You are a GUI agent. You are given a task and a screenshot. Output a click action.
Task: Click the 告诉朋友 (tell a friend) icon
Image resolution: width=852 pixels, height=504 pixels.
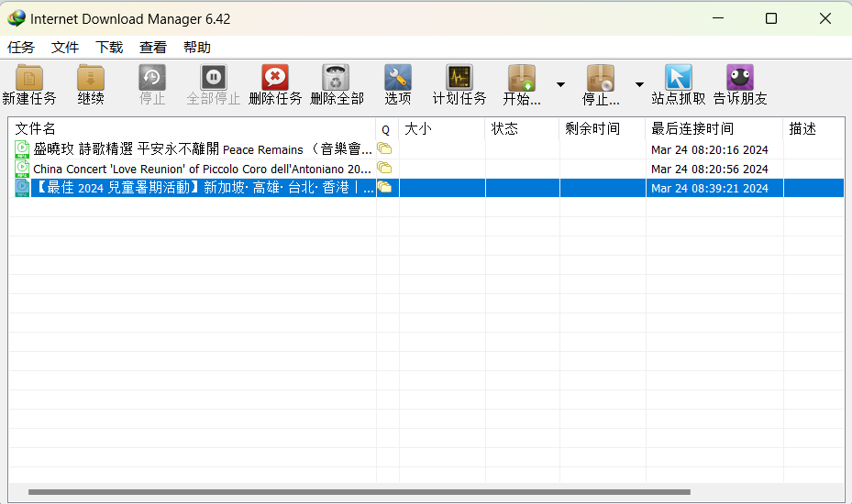[740, 78]
